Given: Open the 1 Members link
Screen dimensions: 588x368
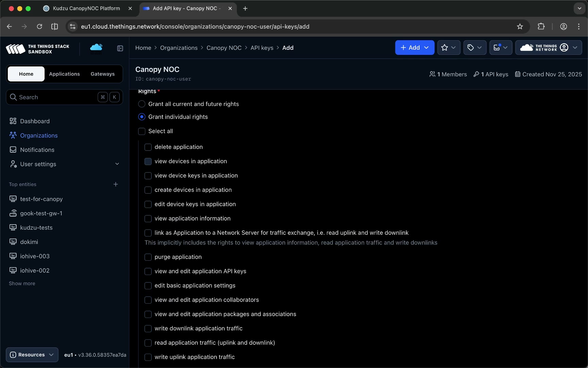Looking at the screenshot, I should 448,74.
